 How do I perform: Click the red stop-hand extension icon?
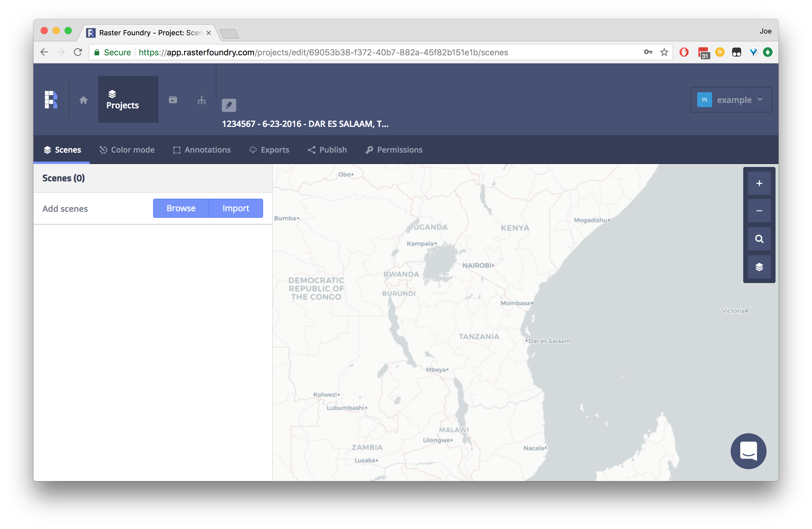[x=684, y=52]
